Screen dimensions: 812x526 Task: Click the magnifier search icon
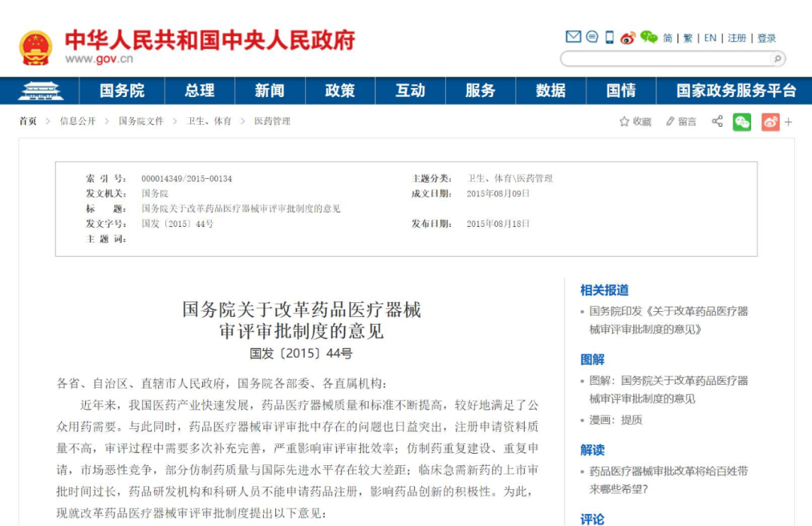(776, 59)
